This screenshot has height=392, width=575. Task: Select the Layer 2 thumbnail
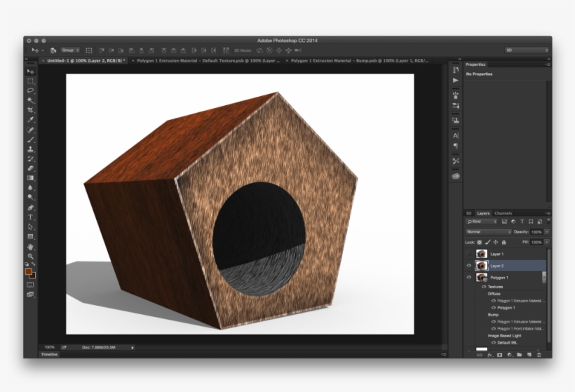click(482, 266)
